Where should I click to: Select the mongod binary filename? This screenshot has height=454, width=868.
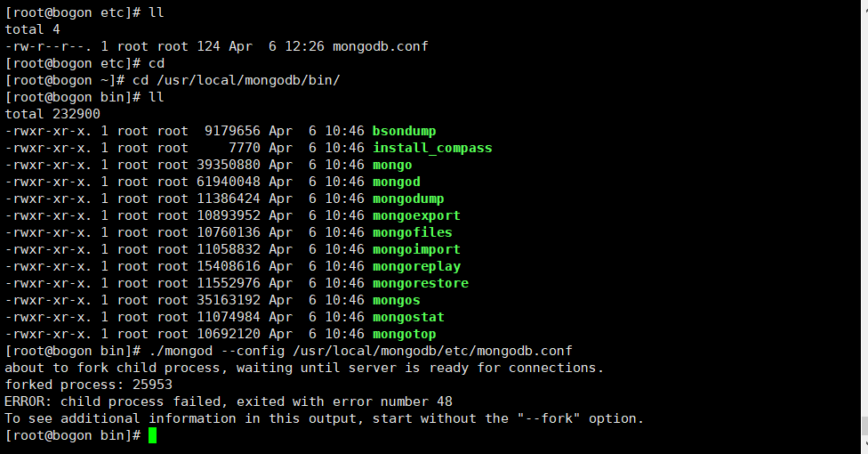point(397,182)
